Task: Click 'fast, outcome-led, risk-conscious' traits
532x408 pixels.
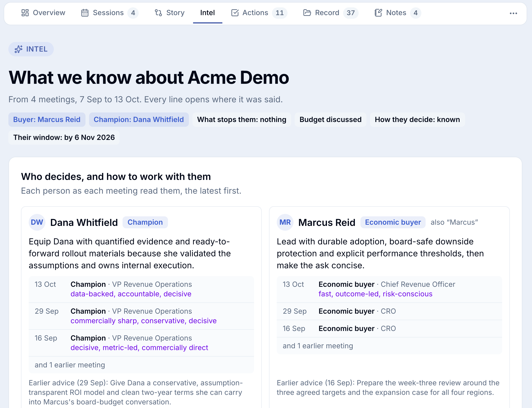Action: [375, 294]
